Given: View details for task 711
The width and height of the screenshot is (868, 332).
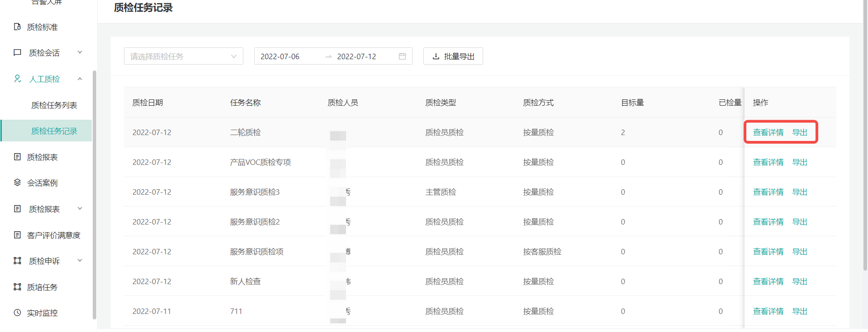Looking at the screenshot, I should [768, 311].
